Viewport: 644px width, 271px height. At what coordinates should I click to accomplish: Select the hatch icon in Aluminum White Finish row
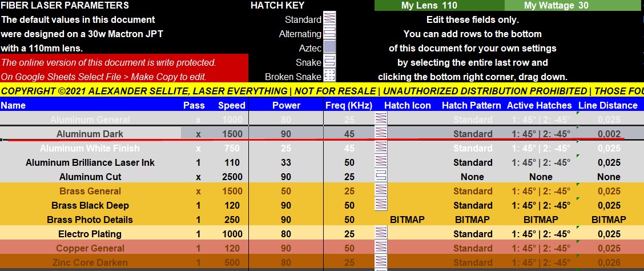(x=380, y=148)
